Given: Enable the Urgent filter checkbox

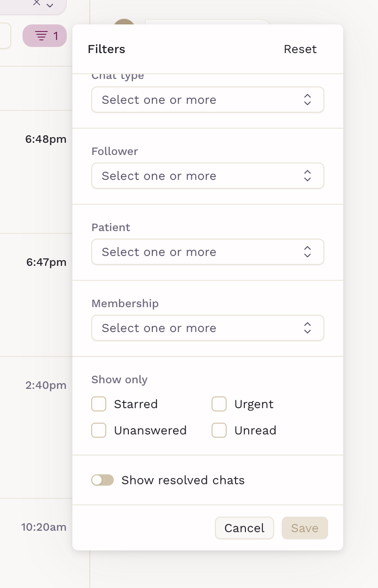Looking at the screenshot, I should [x=219, y=404].
